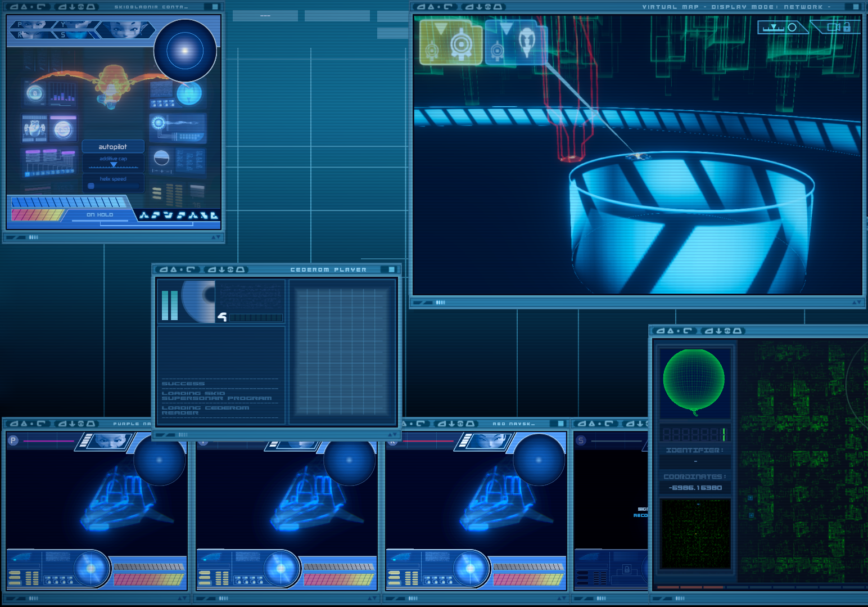Image resolution: width=868 pixels, height=607 pixels.
Task: Click the scale ruler icon in Virtual Map
Action: [774, 27]
